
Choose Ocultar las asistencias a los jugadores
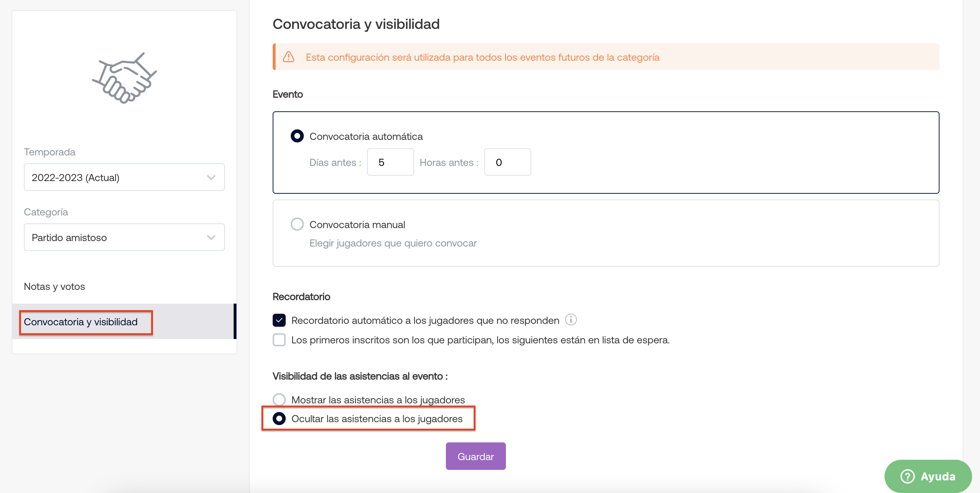coord(279,419)
